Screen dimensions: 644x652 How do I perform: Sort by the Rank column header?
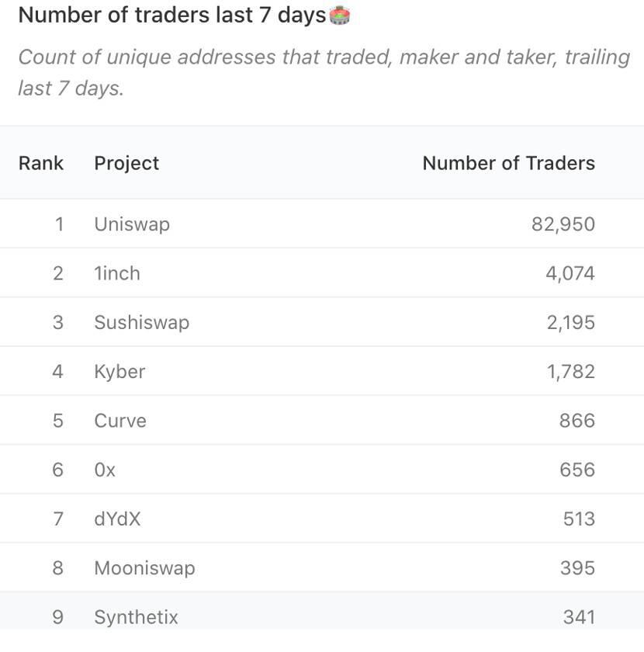click(x=41, y=163)
